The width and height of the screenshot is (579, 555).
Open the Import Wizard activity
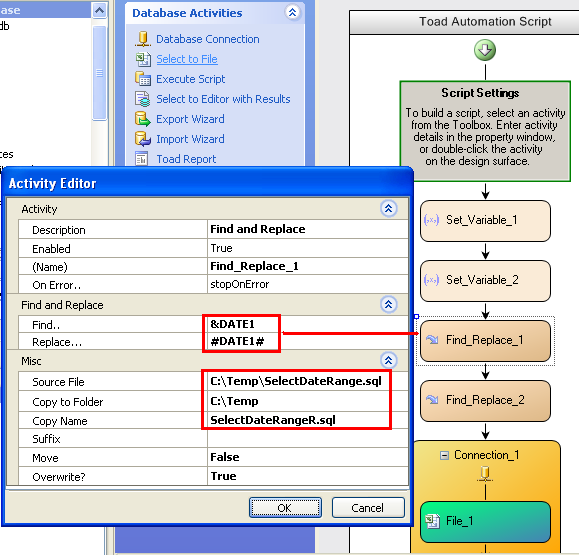(190, 139)
